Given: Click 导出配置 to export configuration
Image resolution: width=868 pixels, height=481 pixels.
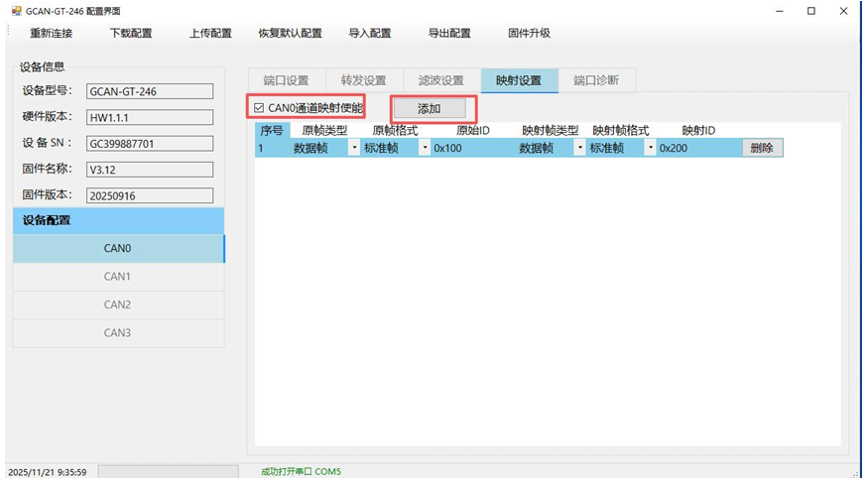Looking at the screenshot, I should [449, 33].
